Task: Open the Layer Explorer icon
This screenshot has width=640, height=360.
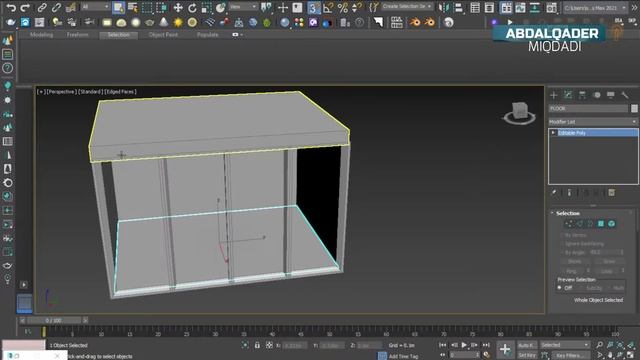Action: click(489, 7)
